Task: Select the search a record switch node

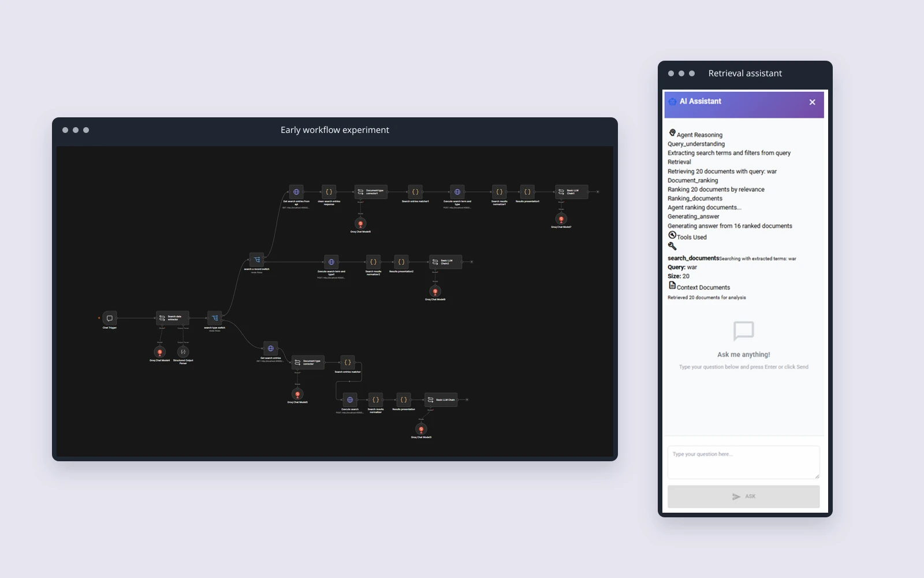Action: coord(257,260)
